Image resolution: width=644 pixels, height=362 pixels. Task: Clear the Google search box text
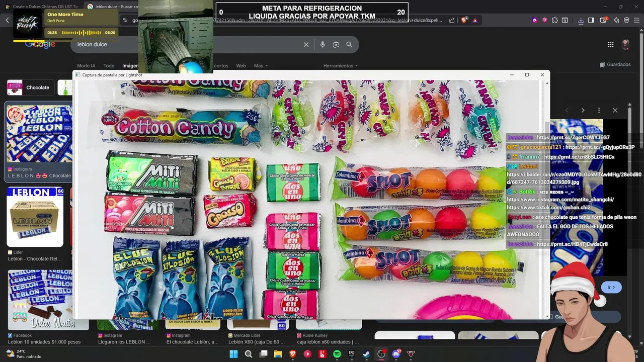coord(306,44)
